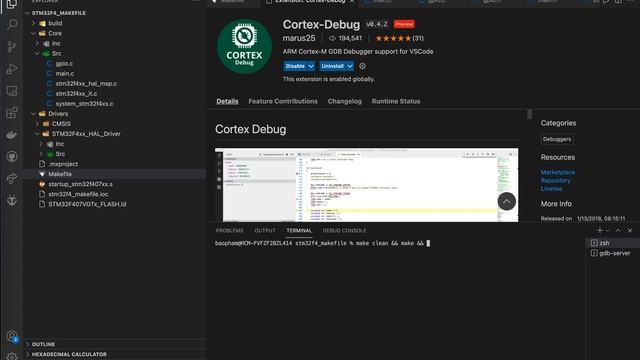Open the Makefile in explorer
640x360 pixels.
(114, 174)
